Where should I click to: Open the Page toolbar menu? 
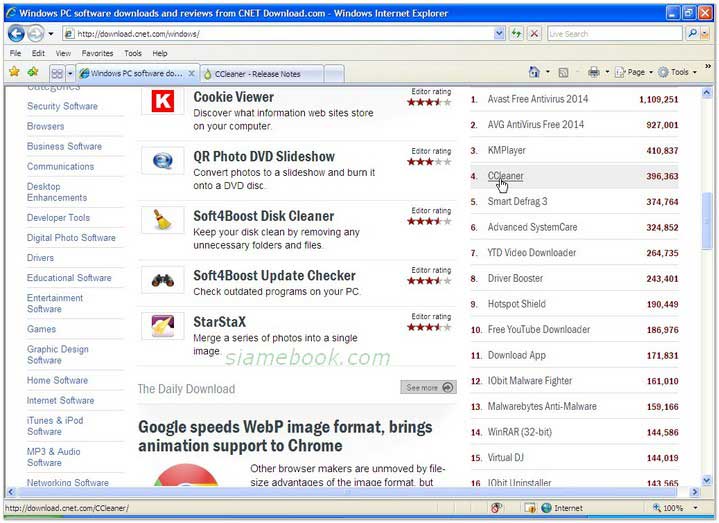pos(634,72)
